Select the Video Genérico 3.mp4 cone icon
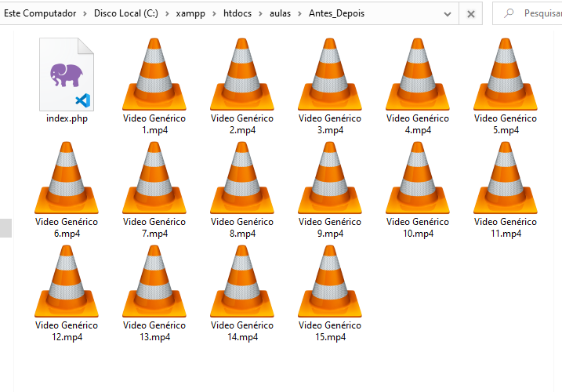 (x=330, y=74)
